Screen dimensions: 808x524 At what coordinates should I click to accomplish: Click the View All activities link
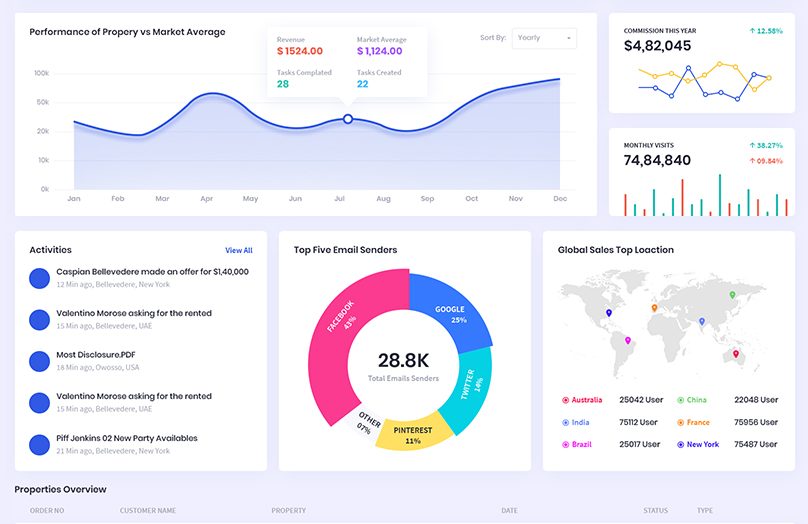(239, 250)
